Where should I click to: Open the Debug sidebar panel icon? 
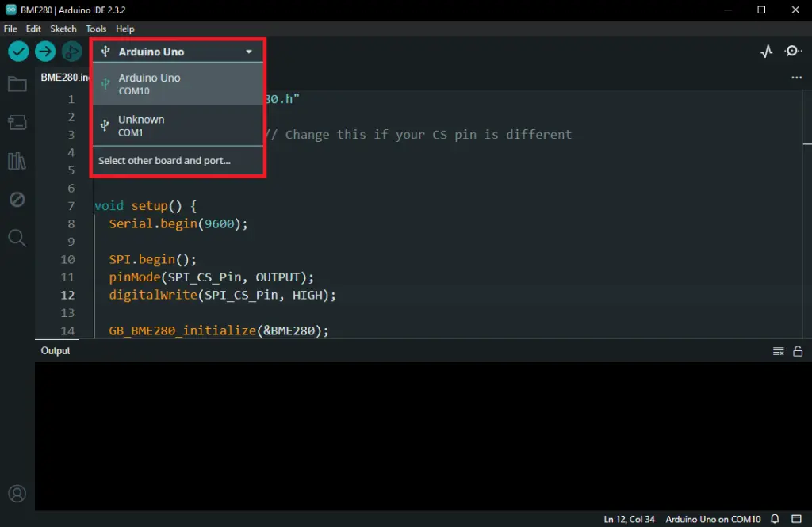[17, 199]
